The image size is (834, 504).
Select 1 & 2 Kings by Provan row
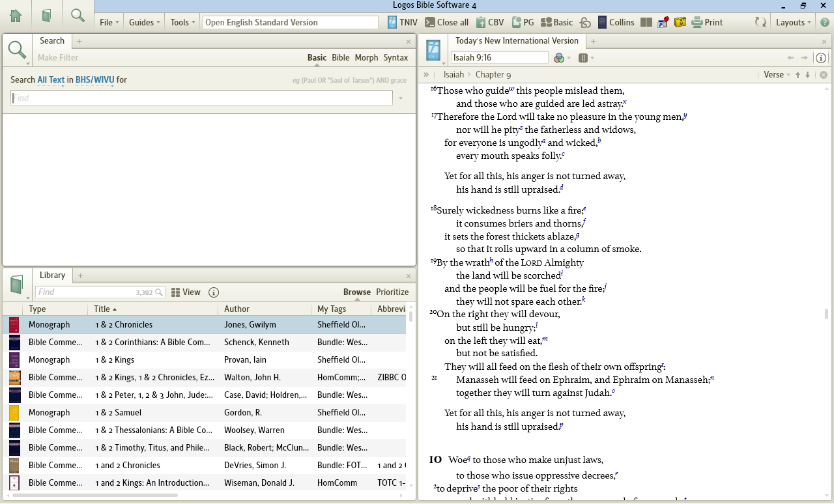[x=204, y=359]
